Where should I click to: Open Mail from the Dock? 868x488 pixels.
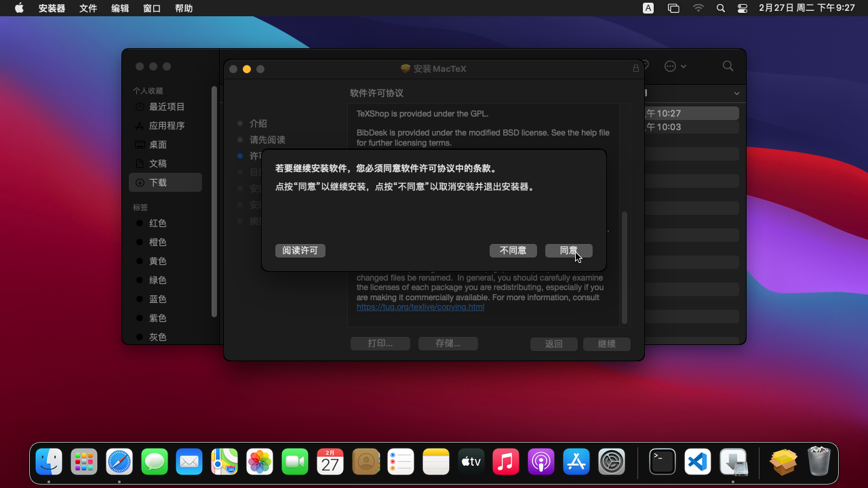tap(189, 462)
